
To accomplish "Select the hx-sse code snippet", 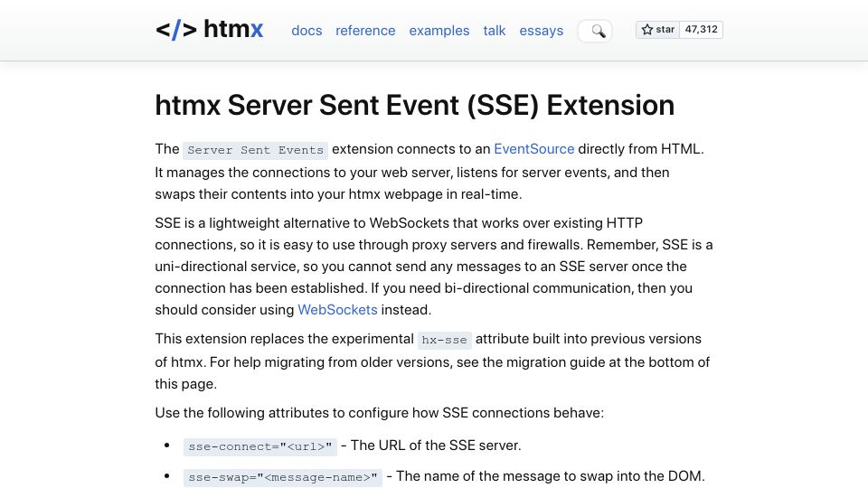I will 445,340.
